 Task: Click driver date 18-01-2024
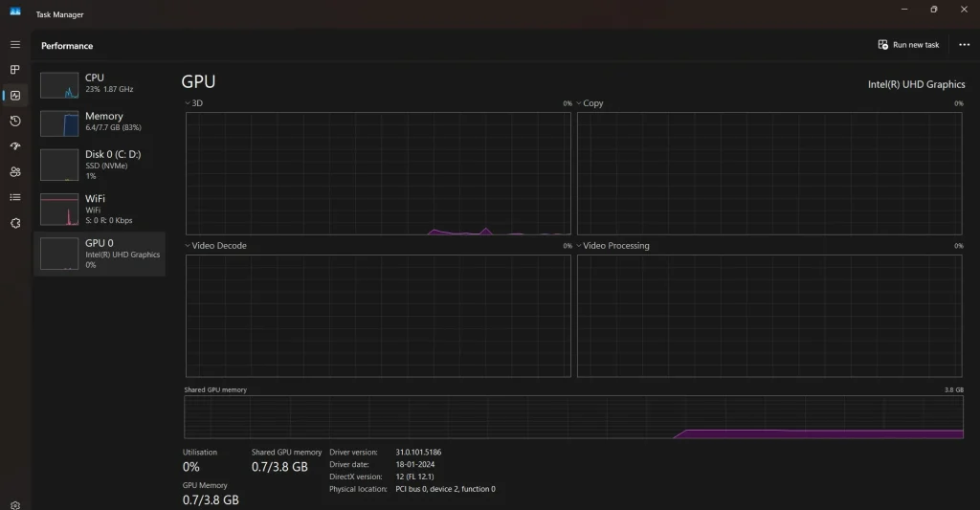point(415,464)
